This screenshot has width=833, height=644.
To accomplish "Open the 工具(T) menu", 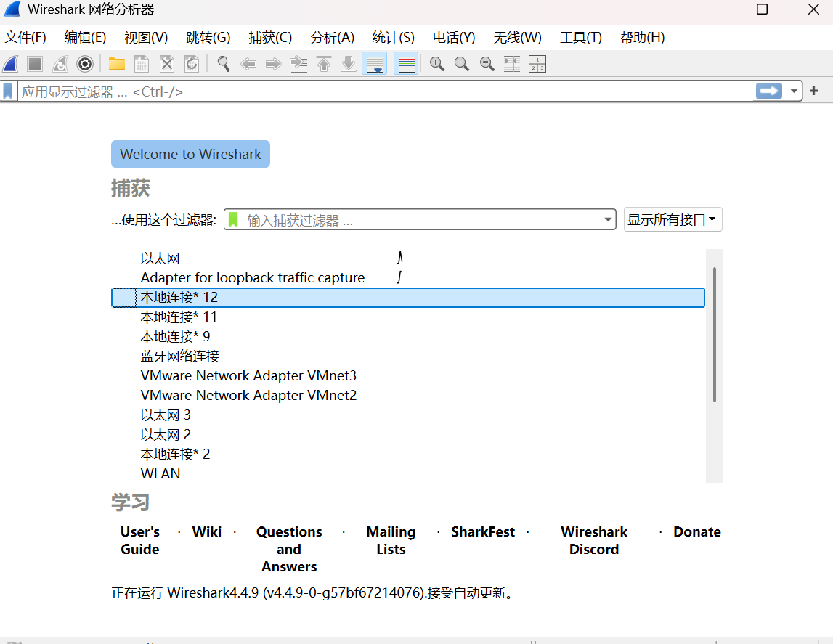I will (x=581, y=38).
